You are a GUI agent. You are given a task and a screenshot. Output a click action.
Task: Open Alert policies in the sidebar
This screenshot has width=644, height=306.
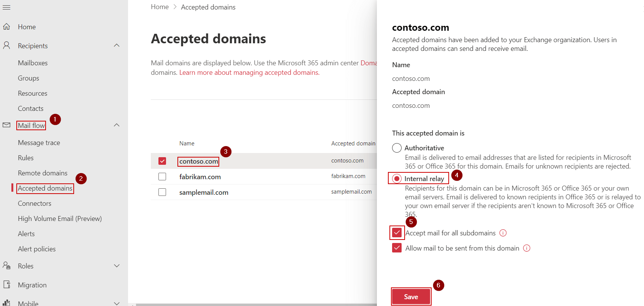37,249
